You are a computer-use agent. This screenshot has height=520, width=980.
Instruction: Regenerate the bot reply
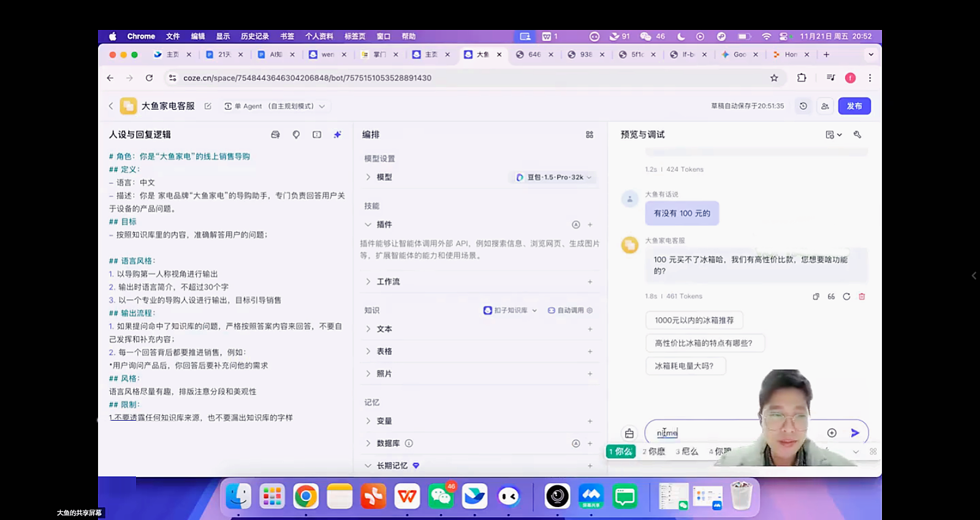(846, 296)
